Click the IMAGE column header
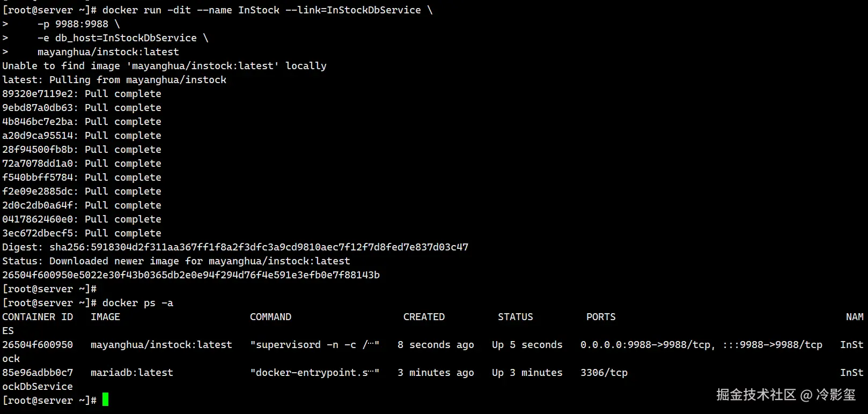Image resolution: width=868 pixels, height=414 pixels. [105, 317]
